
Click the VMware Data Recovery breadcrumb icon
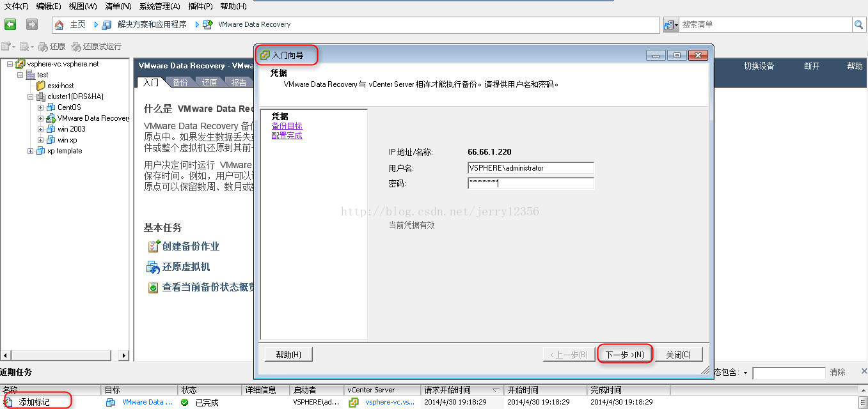pos(208,25)
